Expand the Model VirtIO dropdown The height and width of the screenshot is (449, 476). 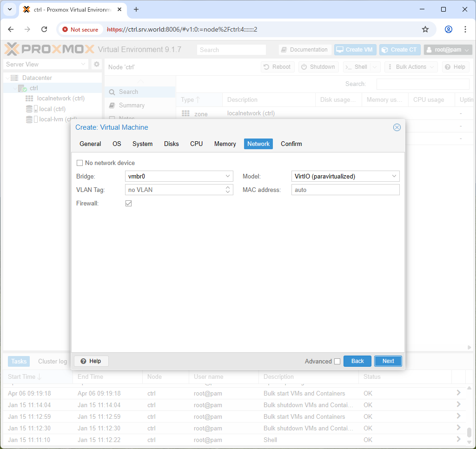tap(345, 176)
